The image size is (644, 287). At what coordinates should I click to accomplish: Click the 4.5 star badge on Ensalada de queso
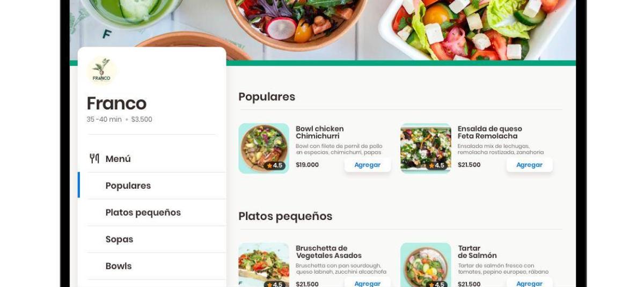pos(436,165)
